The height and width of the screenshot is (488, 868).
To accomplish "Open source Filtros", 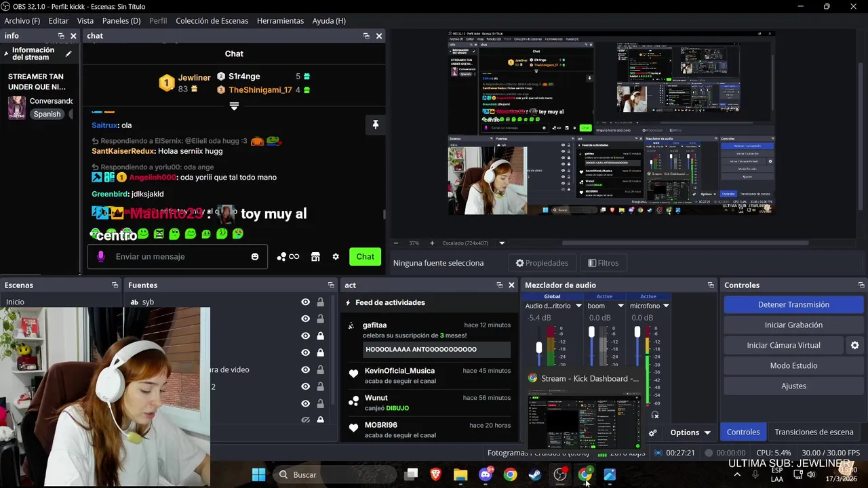I will click(603, 263).
